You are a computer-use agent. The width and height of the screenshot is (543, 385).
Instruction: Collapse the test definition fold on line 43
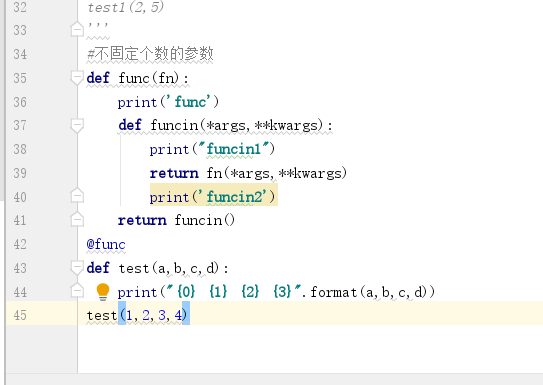pyautogui.click(x=77, y=268)
